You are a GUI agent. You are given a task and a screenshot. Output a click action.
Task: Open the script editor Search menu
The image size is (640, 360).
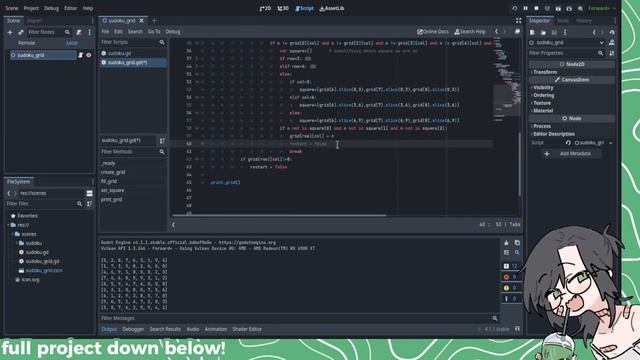pos(135,31)
